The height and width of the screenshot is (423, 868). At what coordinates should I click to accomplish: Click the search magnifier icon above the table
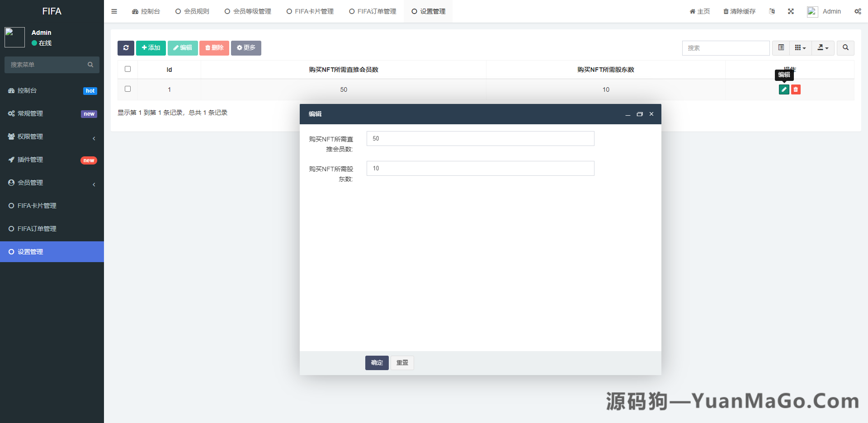coord(845,48)
